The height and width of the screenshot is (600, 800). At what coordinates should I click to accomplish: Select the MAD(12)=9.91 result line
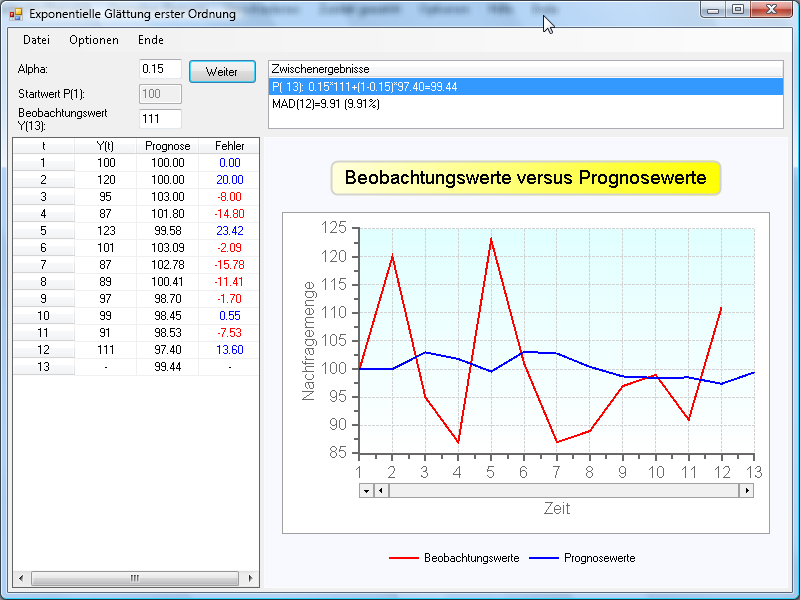coord(326,103)
